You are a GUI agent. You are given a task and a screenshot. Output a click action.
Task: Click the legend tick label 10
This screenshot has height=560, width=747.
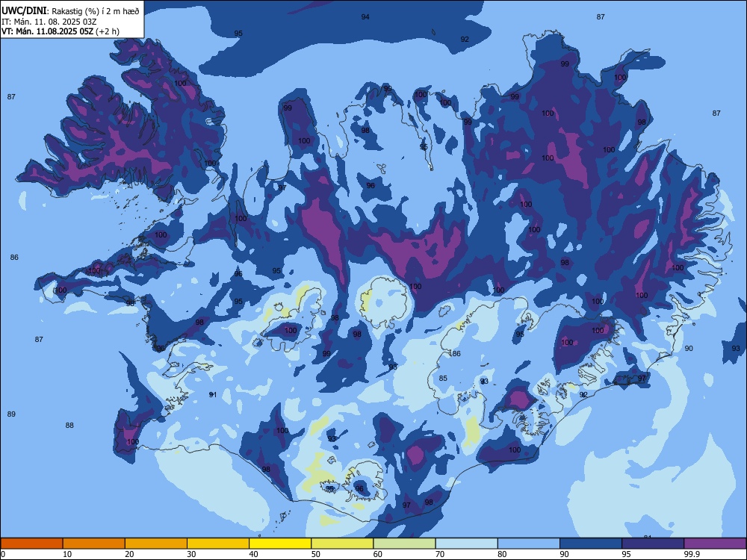(67, 554)
